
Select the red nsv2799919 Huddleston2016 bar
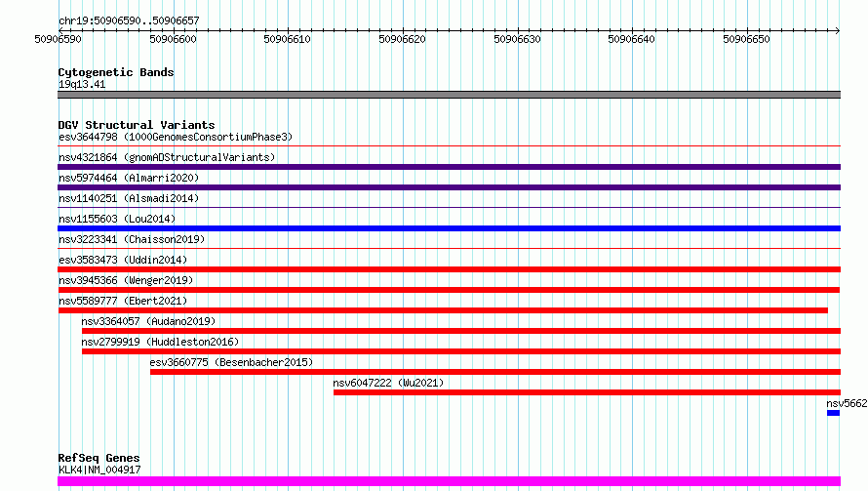coord(461,351)
